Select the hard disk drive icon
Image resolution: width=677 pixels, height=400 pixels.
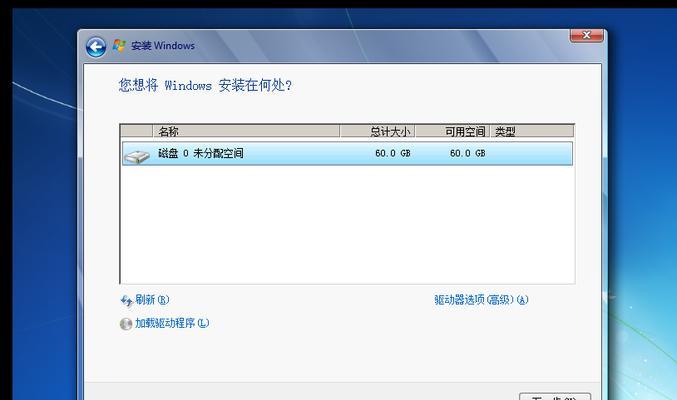pyautogui.click(x=136, y=156)
